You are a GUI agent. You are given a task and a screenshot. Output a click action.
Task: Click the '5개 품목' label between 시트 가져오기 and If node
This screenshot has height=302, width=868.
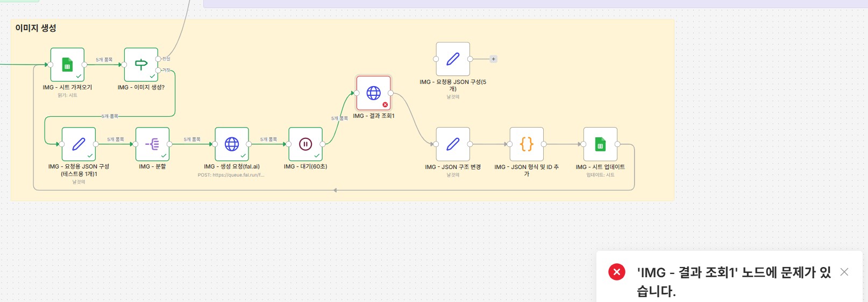click(104, 60)
